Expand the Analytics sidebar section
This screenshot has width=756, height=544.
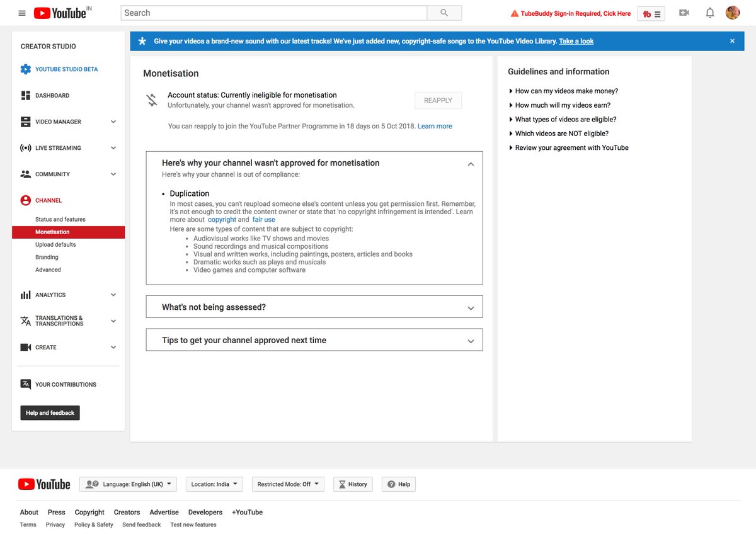point(113,295)
